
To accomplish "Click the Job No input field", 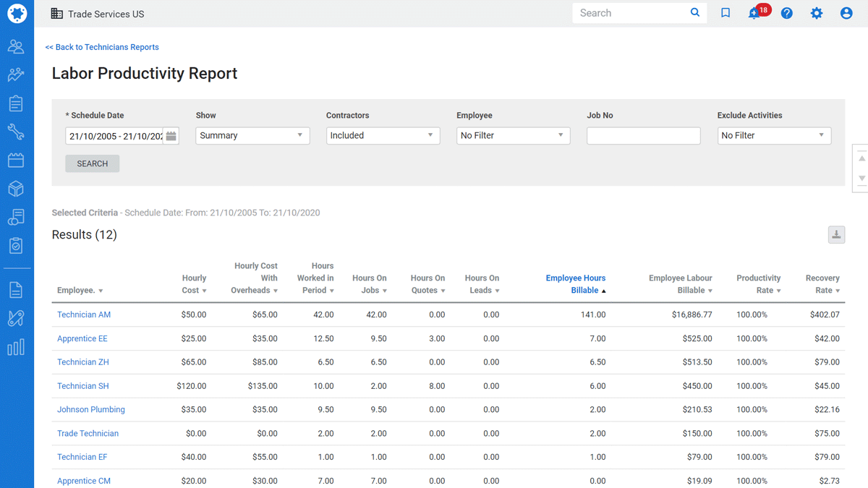I will (644, 136).
